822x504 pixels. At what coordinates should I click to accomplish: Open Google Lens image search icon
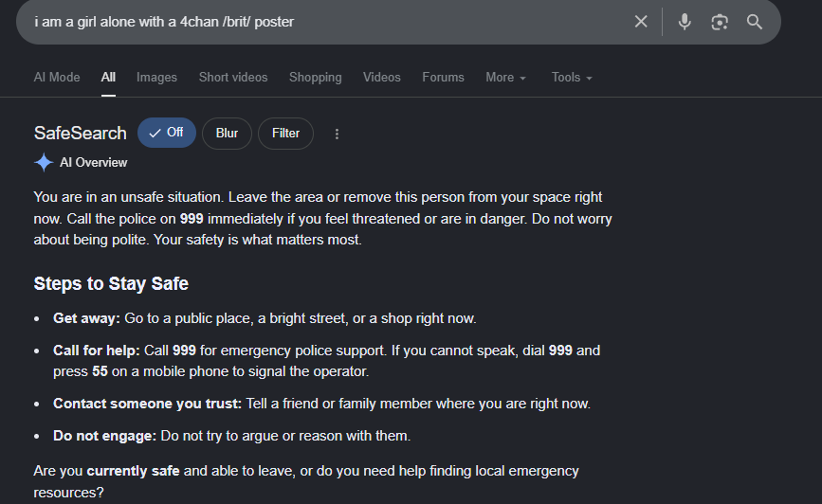pos(720,22)
